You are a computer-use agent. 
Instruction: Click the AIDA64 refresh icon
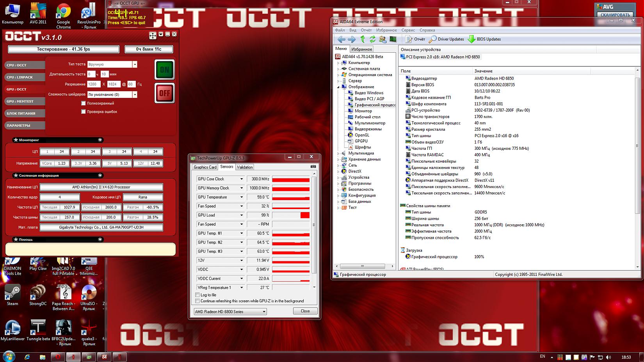pyautogui.click(x=372, y=39)
